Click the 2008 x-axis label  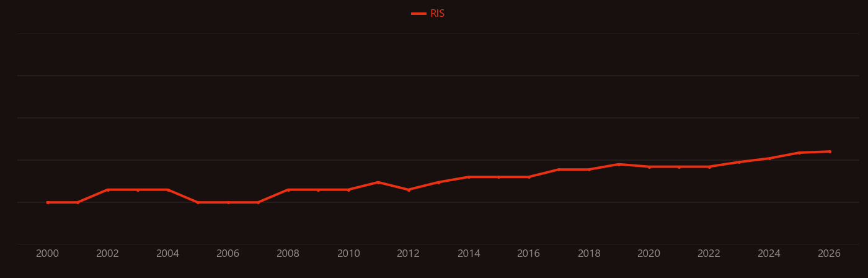[288, 254]
